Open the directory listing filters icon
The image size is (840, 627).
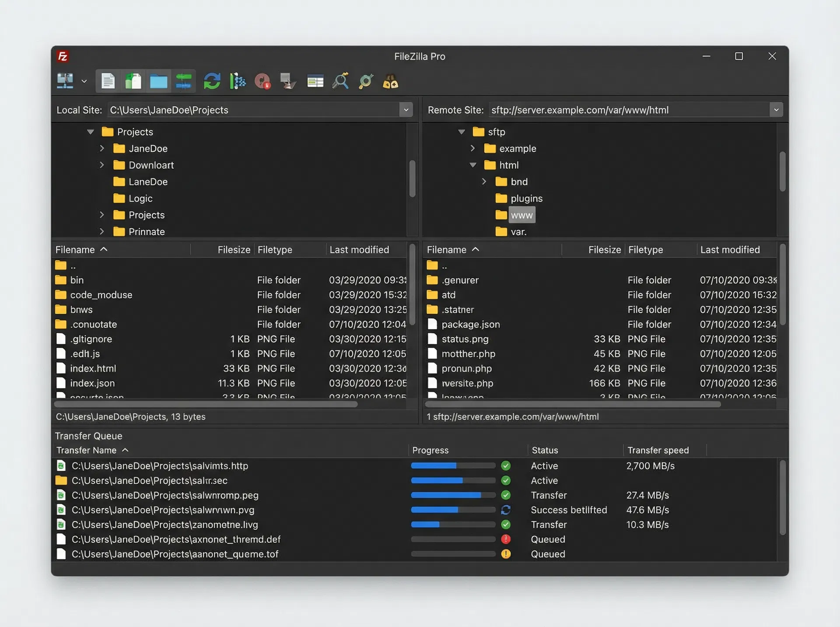[315, 81]
